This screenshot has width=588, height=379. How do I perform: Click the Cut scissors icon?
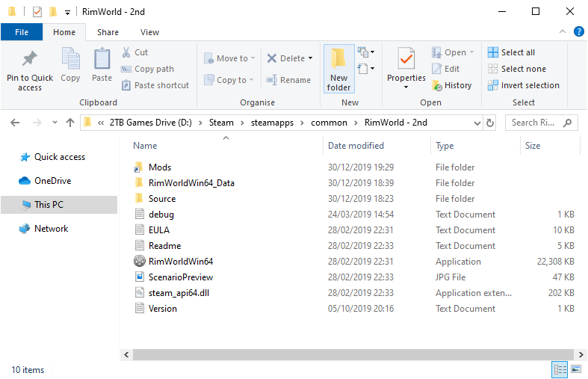pos(127,52)
